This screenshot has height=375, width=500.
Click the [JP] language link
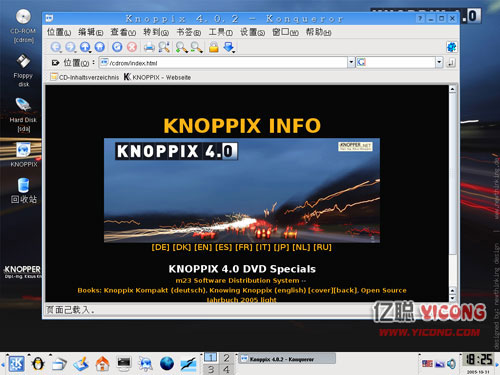281,247
